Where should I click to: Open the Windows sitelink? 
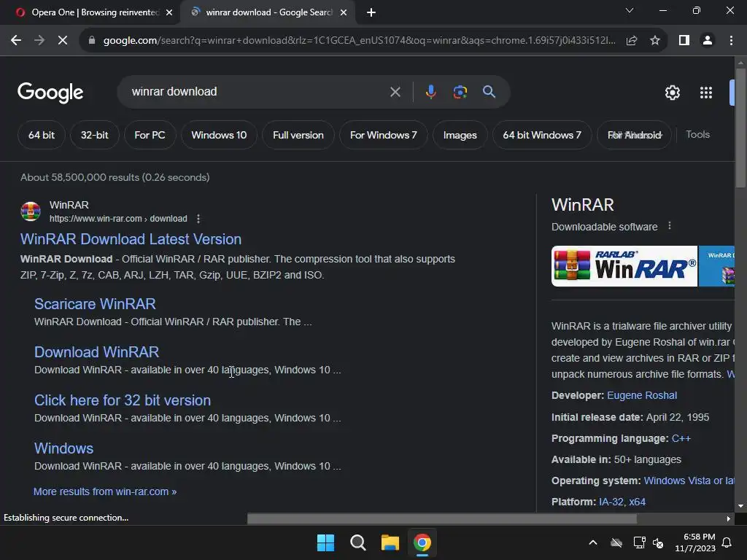click(64, 448)
